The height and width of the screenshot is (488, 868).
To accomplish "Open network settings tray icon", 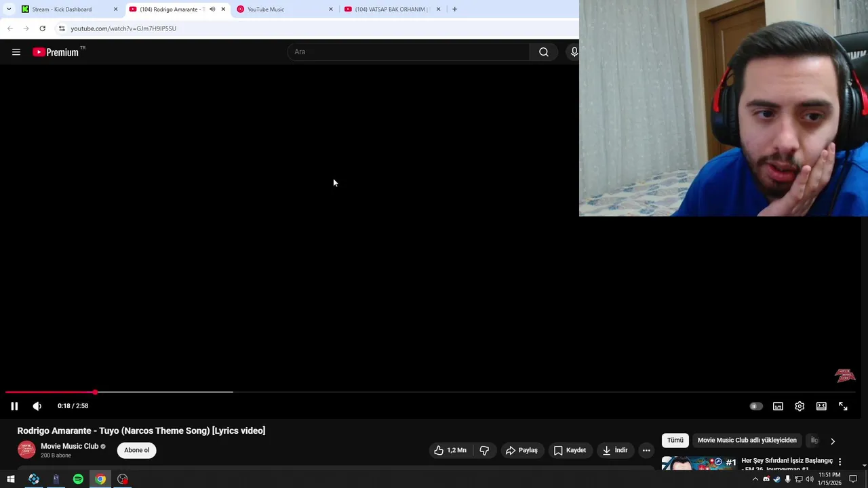I will (798, 479).
